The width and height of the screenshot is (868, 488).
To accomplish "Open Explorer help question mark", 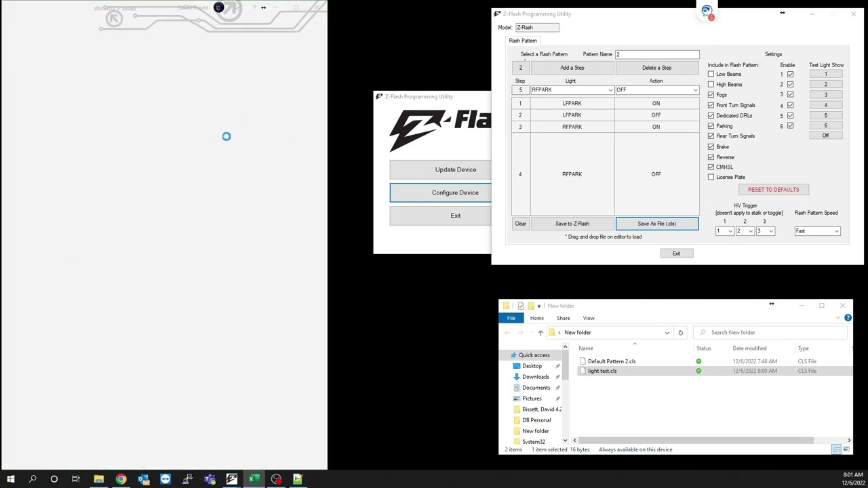I will click(x=848, y=318).
